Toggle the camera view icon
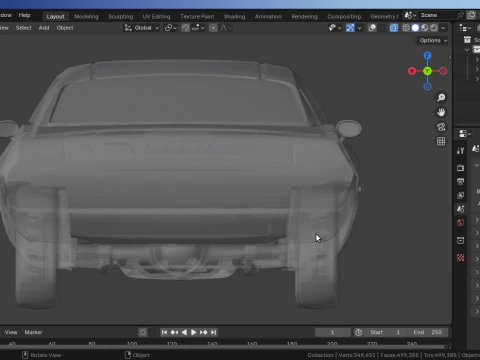This screenshot has height=360, width=480. pos(441,127)
